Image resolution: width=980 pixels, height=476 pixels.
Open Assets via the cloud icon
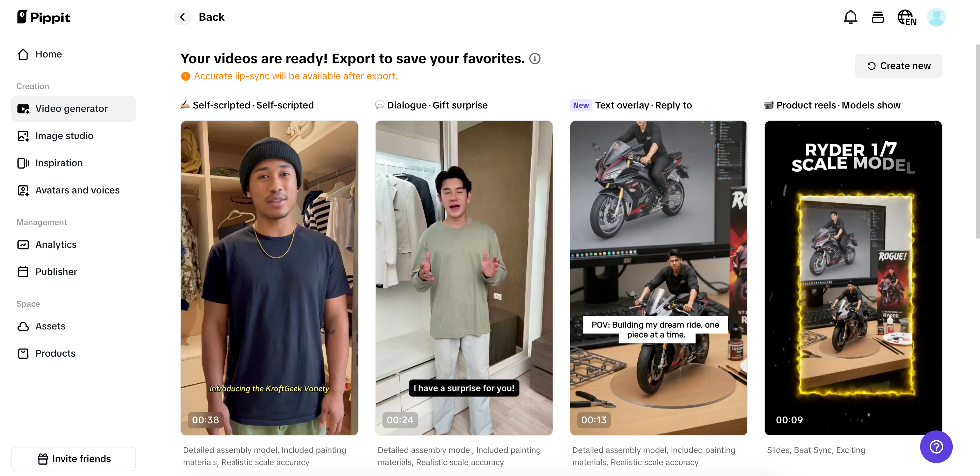[23, 326]
